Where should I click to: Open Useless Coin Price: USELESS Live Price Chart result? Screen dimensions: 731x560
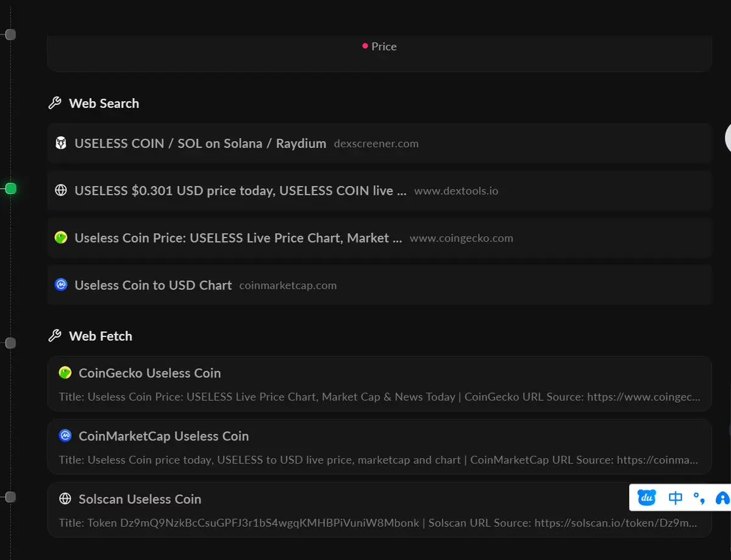(379, 238)
